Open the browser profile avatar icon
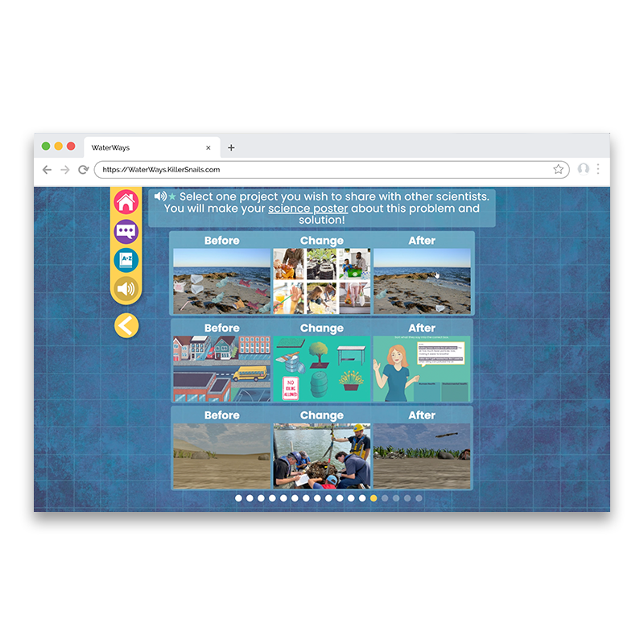Viewport: 644px width, 644px height. click(584, 170)
